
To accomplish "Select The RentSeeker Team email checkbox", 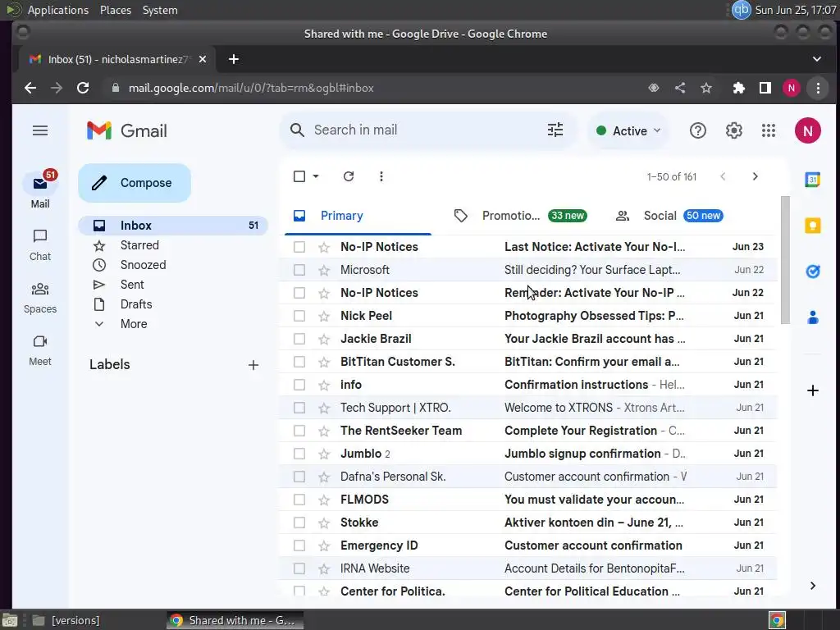I will point(299,431).
